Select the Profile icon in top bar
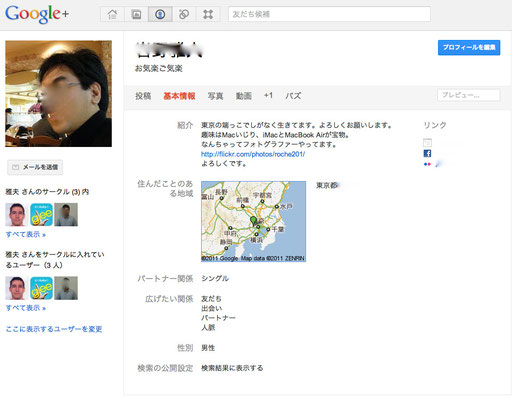This screenshot has width=512, height=401. point(160,14)
